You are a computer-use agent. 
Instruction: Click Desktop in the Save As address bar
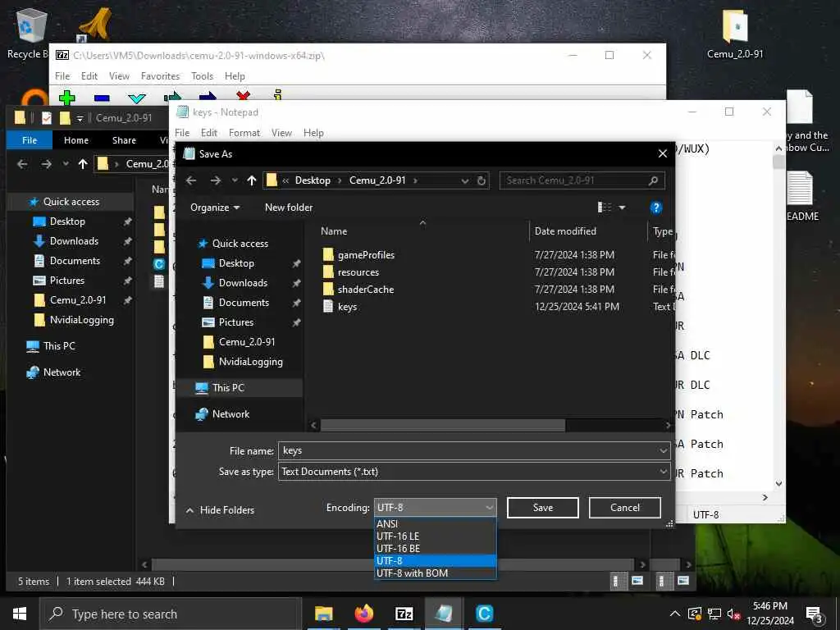313,180
